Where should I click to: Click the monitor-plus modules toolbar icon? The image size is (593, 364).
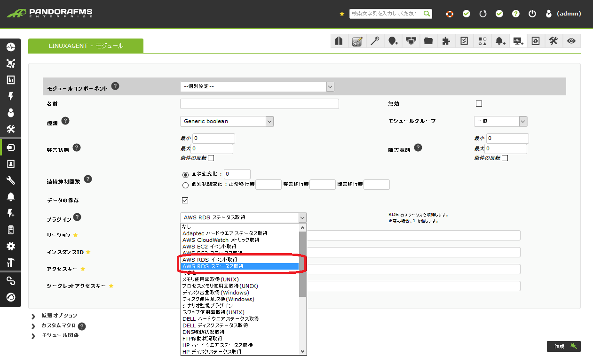tap(518, 41)
